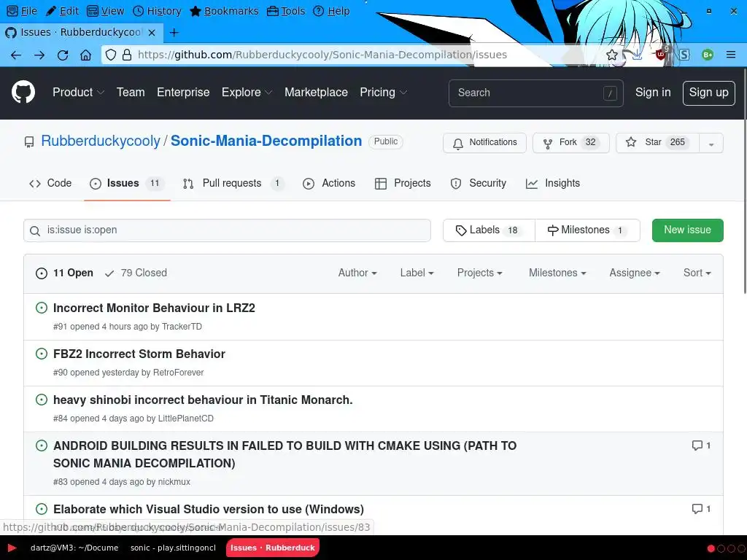The width and height of the screenshot is (747, 560).
Task: Show the 79 Closed issues
Action: 136,273
